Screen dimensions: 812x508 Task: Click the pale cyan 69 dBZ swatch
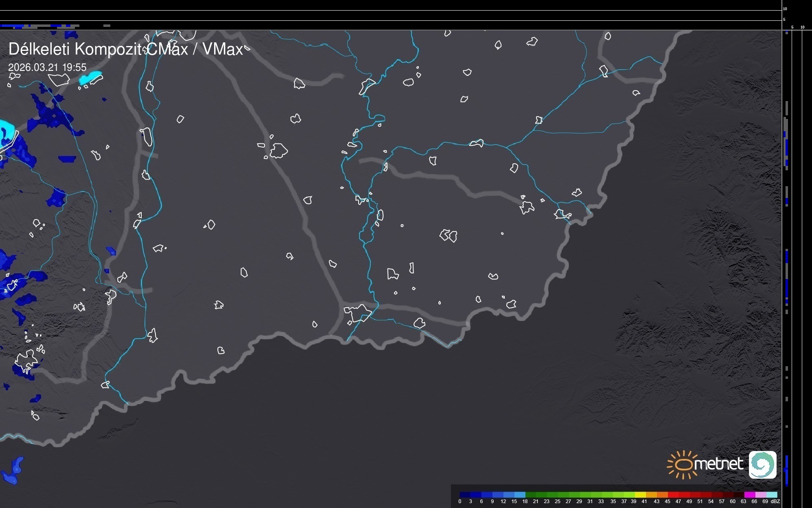(x=772, y=495)
